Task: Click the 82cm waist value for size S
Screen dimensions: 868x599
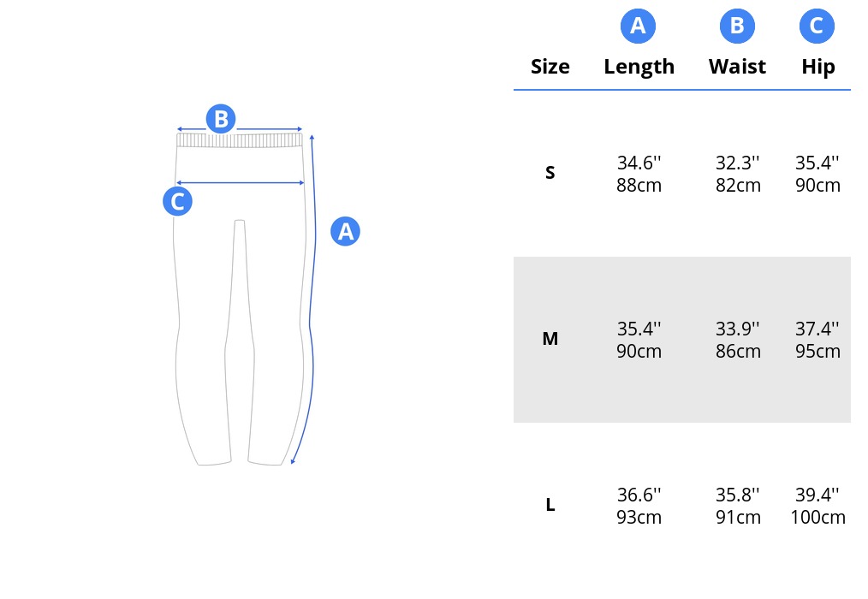Action: click(x=738, y=185)
